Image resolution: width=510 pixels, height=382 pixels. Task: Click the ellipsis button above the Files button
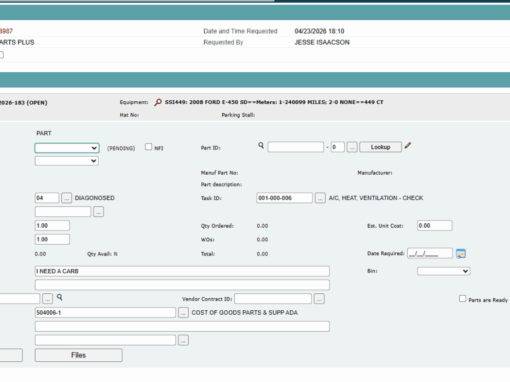183,340
